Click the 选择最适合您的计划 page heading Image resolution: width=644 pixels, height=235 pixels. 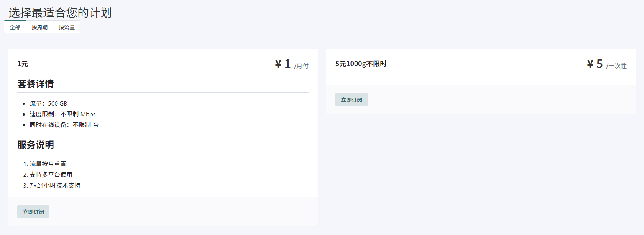(x=60, y=13)
